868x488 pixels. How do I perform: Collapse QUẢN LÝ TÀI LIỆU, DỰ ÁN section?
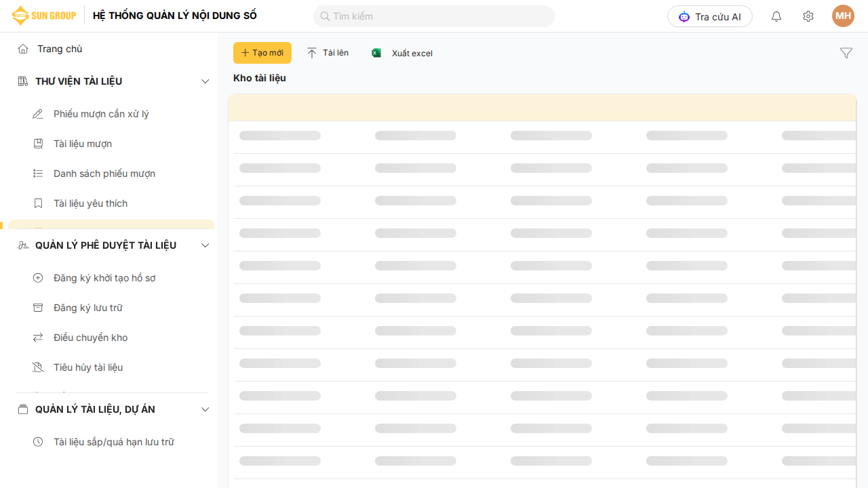point(205,409)
